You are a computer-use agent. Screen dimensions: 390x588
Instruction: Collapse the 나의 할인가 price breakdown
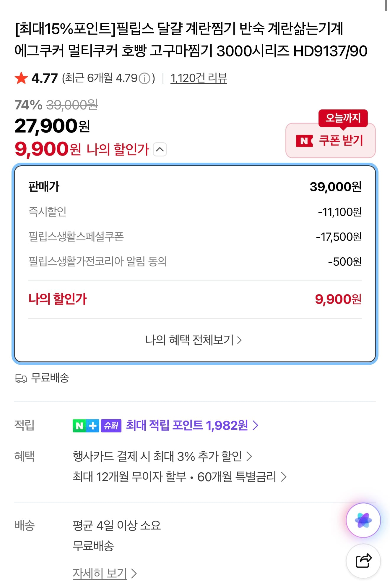(160, 149)
